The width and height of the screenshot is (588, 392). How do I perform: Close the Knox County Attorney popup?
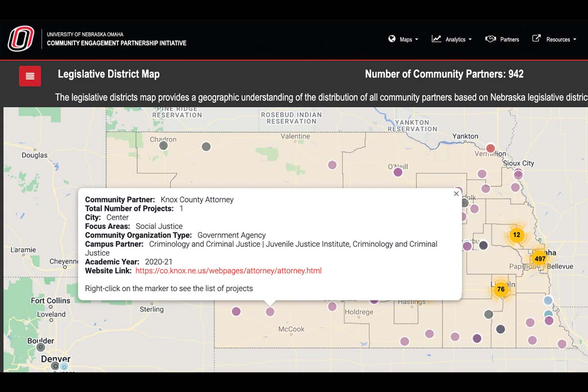[456, 194]
